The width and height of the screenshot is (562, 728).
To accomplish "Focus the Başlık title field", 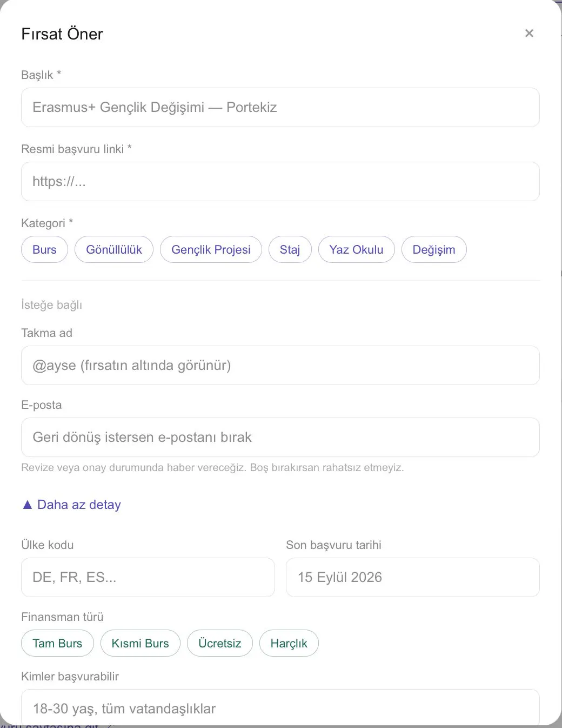I will 280,107.
